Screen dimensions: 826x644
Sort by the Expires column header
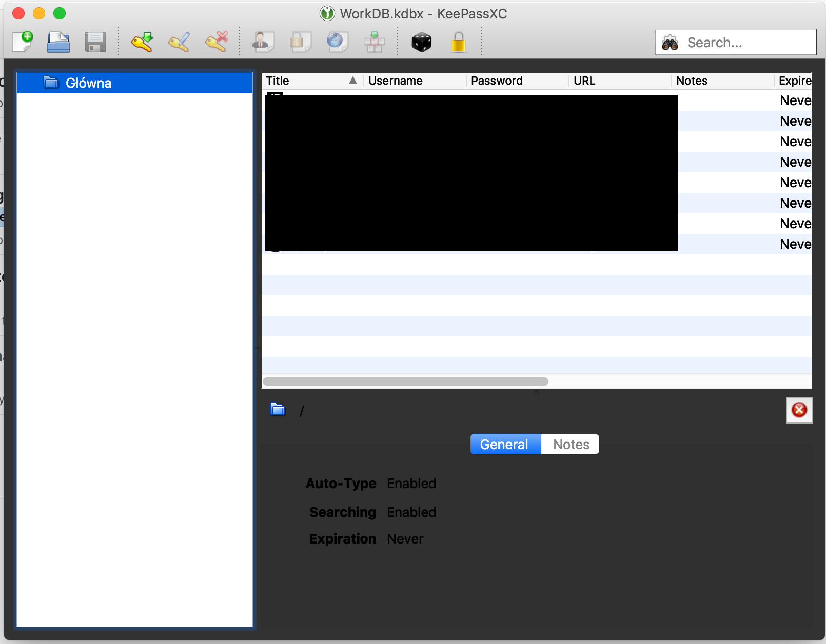click(794, 80)
